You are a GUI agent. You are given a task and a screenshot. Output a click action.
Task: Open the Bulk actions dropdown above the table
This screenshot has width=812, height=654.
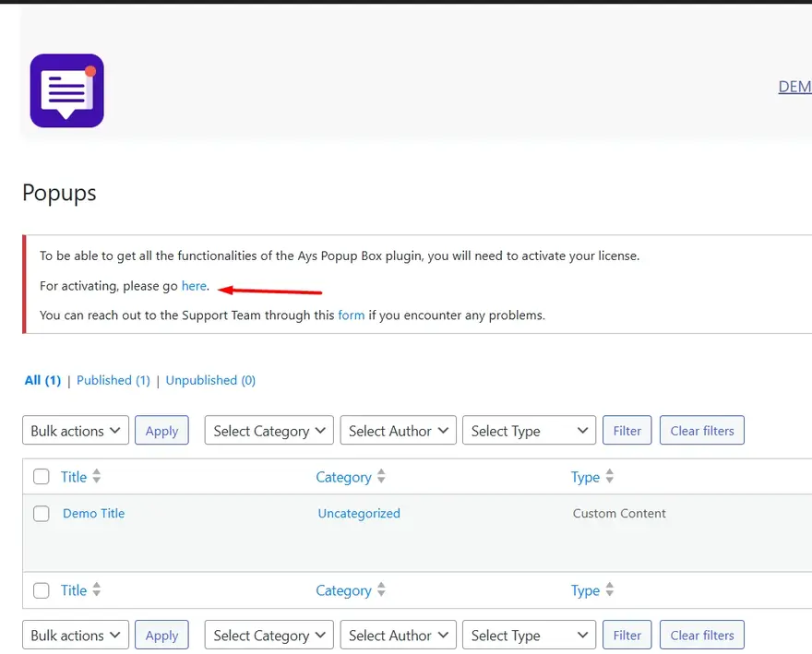76,431
